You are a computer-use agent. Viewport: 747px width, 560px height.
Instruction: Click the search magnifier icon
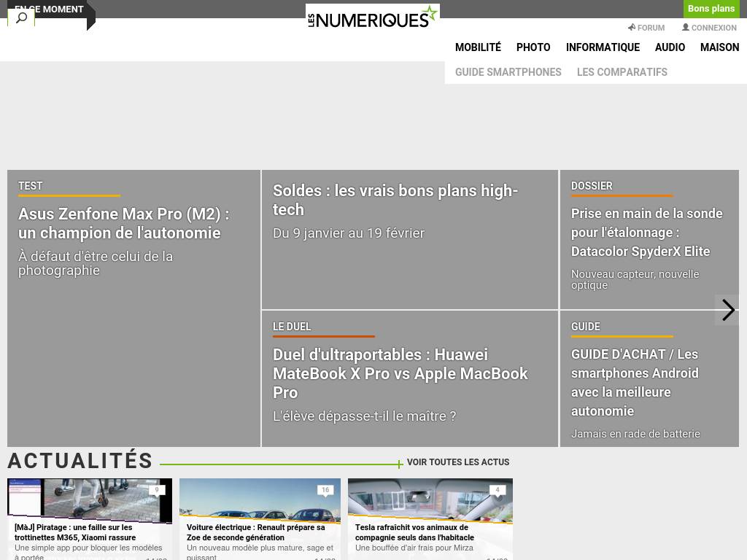click(x=21, y=17)
